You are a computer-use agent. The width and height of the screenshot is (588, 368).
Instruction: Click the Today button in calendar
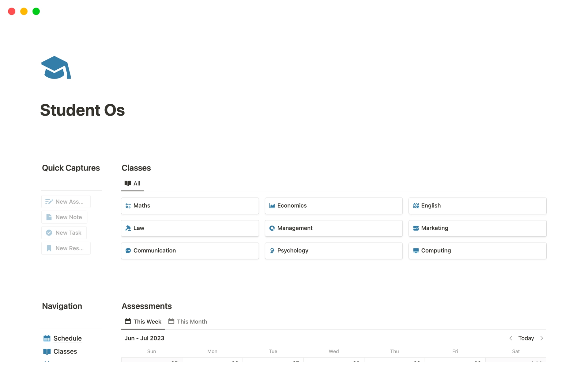click(527, 338)
